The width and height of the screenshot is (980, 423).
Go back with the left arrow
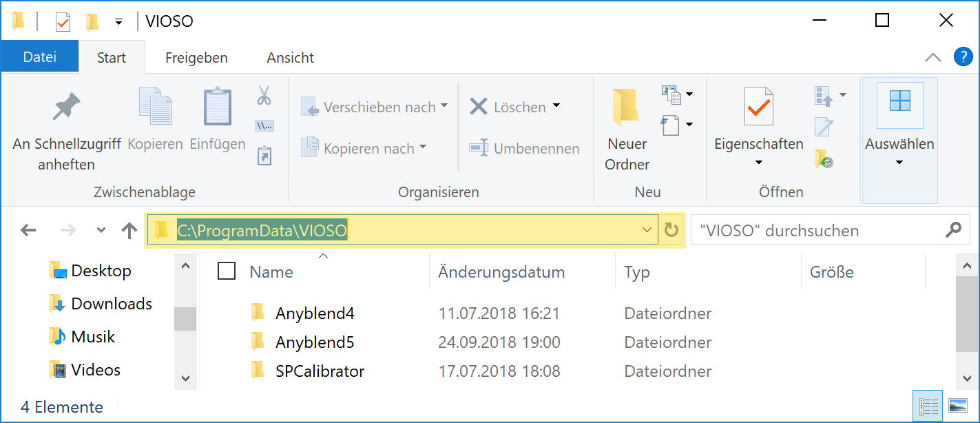28,230
